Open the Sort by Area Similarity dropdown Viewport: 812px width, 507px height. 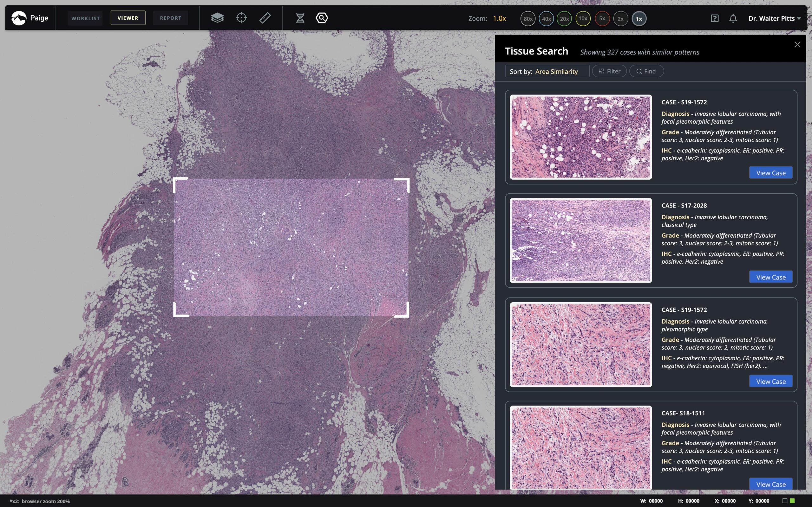tap(547, 71)
